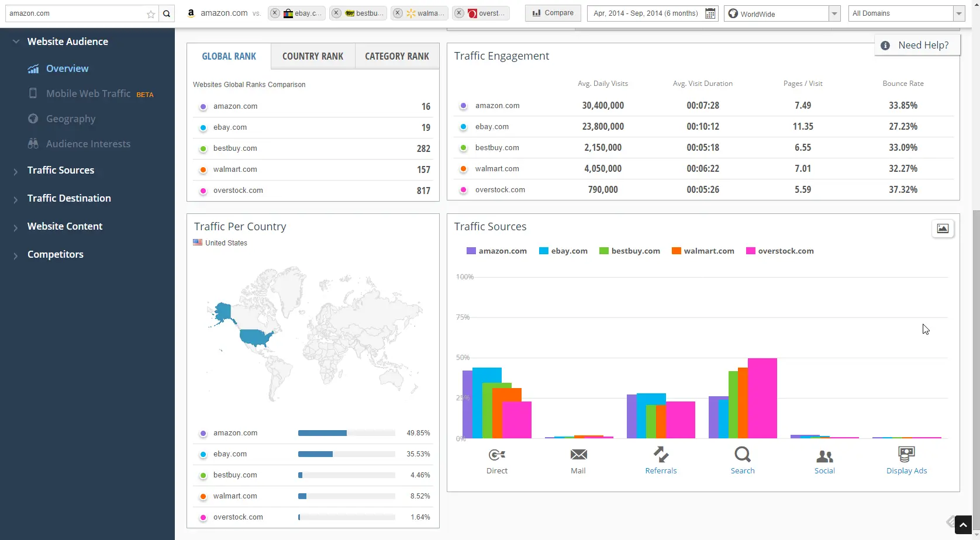The height and width of the screenshot is (540, 980).
Task: Click the Display Ads icon under chart
Action: [x=906, y=454]
